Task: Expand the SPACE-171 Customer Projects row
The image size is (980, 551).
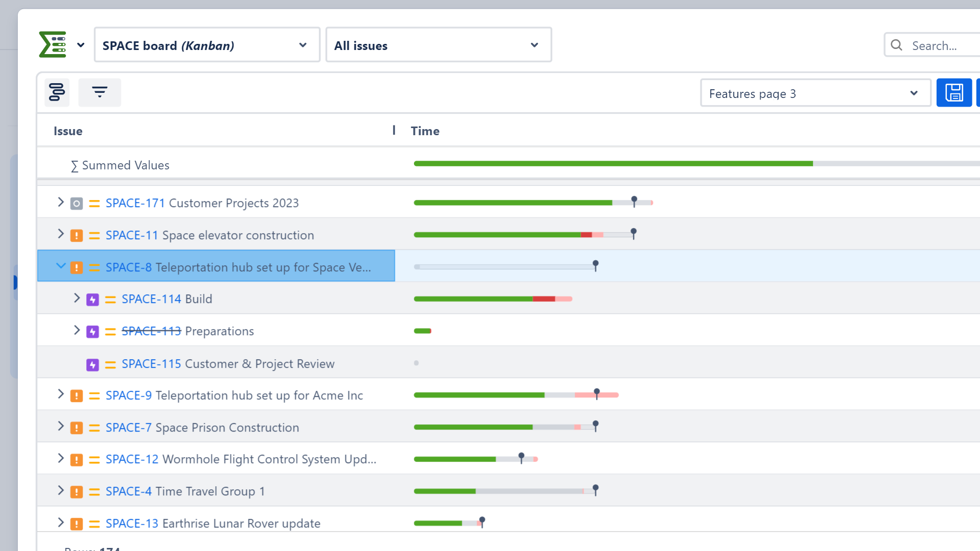Action: [x=61, y=203]
